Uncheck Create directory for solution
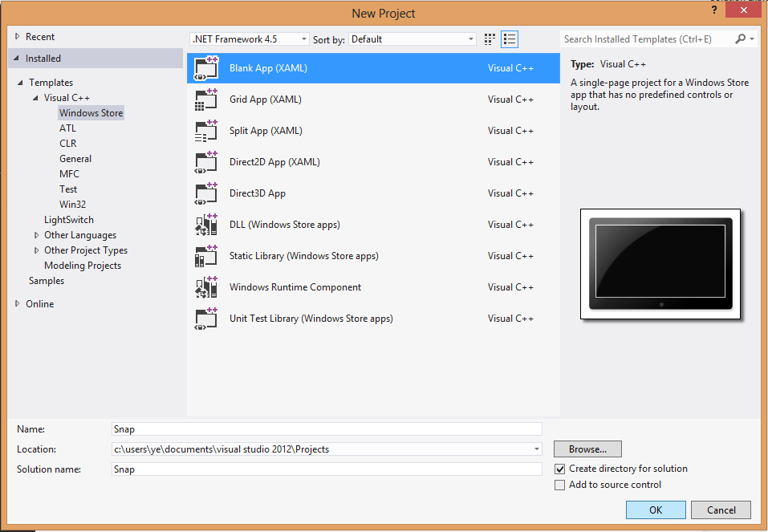The height and width of the screenshot is (532, 768). [560, 469]
